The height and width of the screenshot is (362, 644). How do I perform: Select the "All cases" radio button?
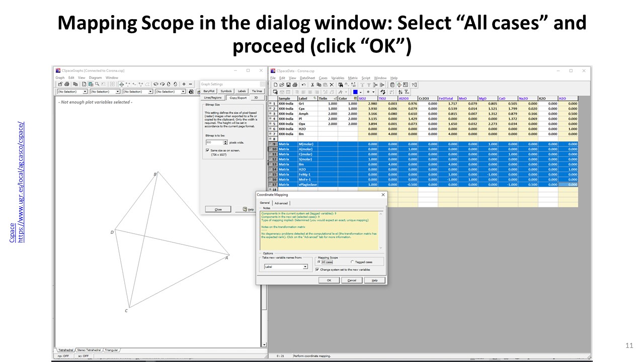319,262
